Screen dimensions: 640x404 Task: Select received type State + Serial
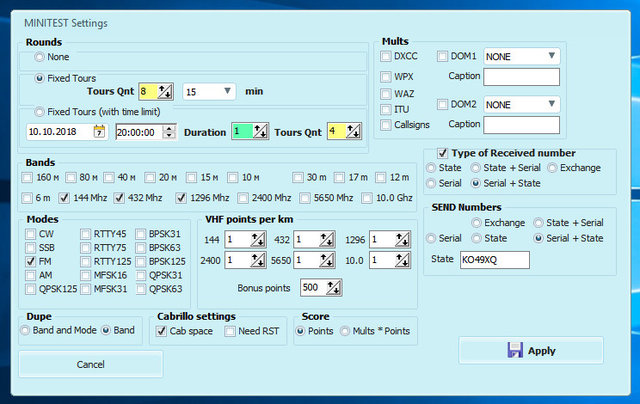coord(476,168)
